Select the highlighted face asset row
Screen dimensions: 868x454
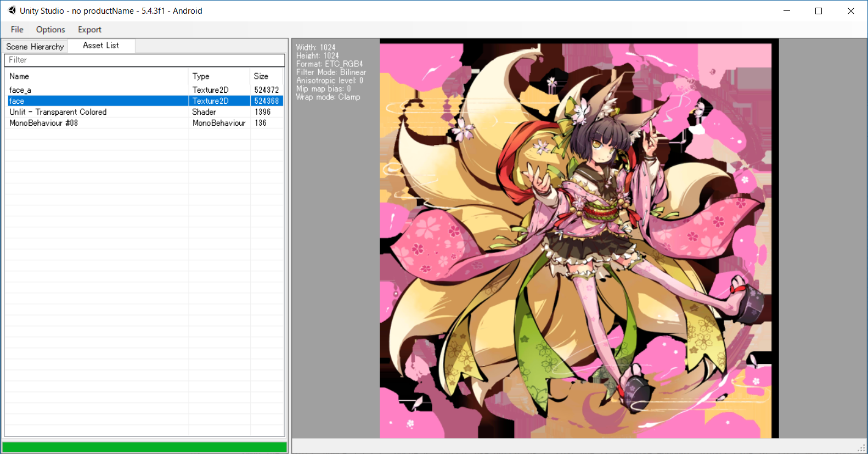144,101
